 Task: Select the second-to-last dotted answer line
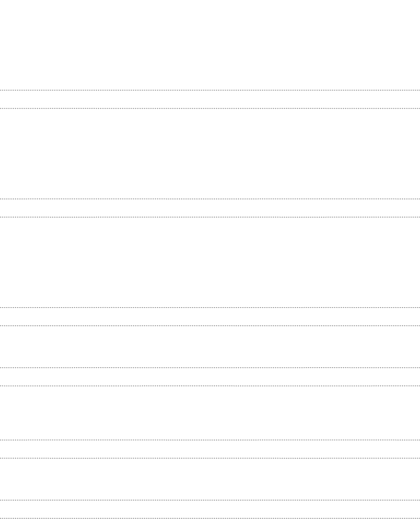click(210, 499)
